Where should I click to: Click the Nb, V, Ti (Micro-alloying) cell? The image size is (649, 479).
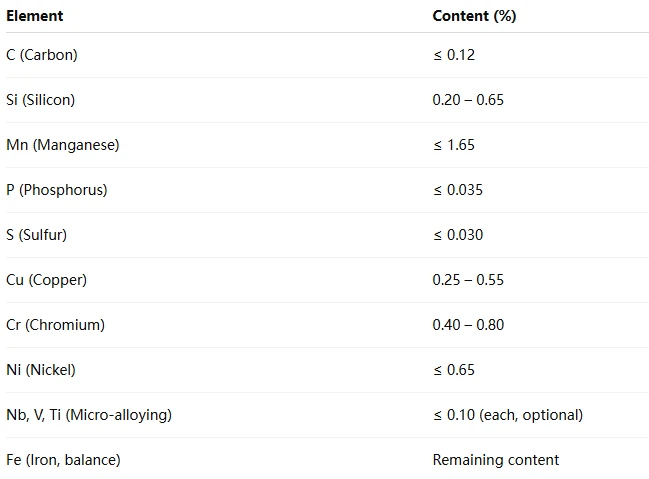(89, 415)
